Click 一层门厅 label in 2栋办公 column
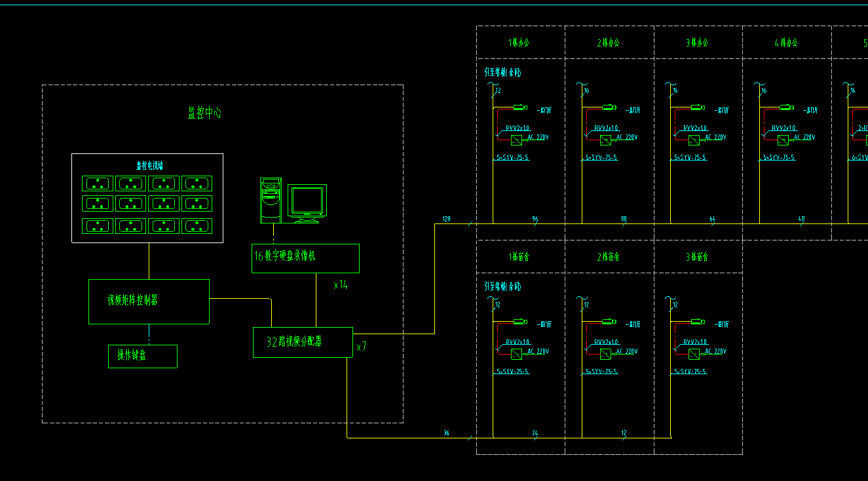This screenshot has width=868, height=481. [x=634, y=110]
